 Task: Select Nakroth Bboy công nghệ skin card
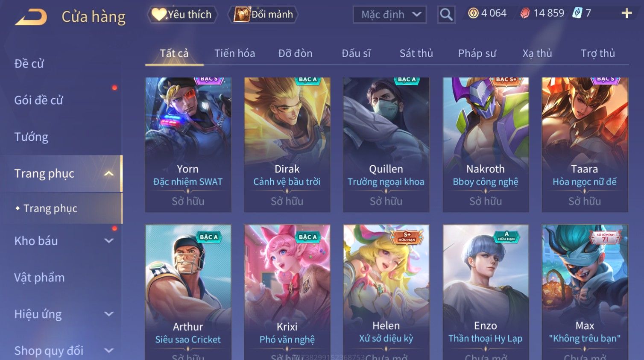click(486, 145)
